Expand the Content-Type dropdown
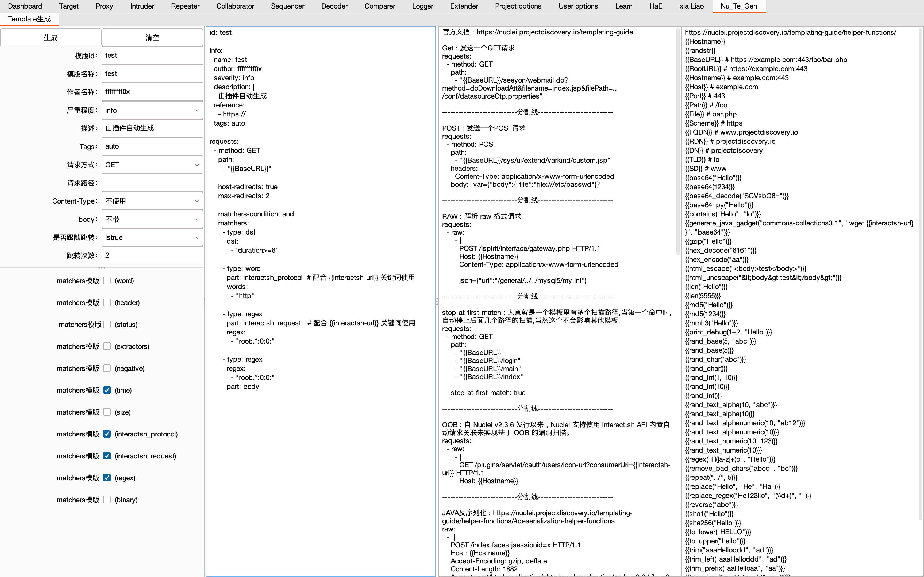 click(x=152, y=201)
